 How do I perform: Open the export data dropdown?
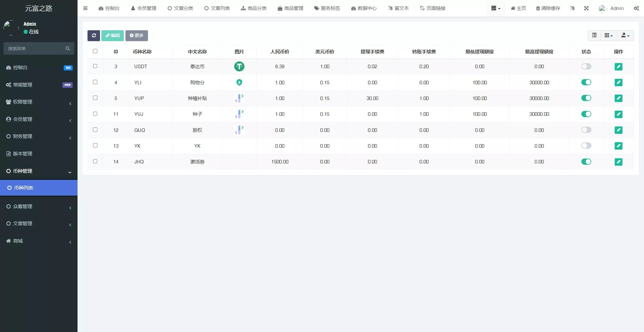625,35
